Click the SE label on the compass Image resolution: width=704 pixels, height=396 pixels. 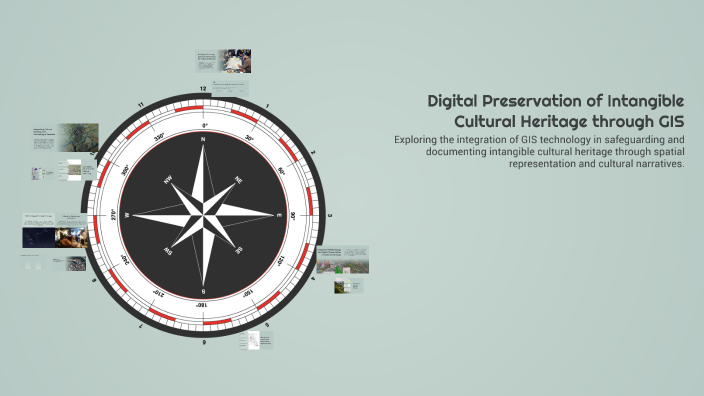tap(239, 250)
